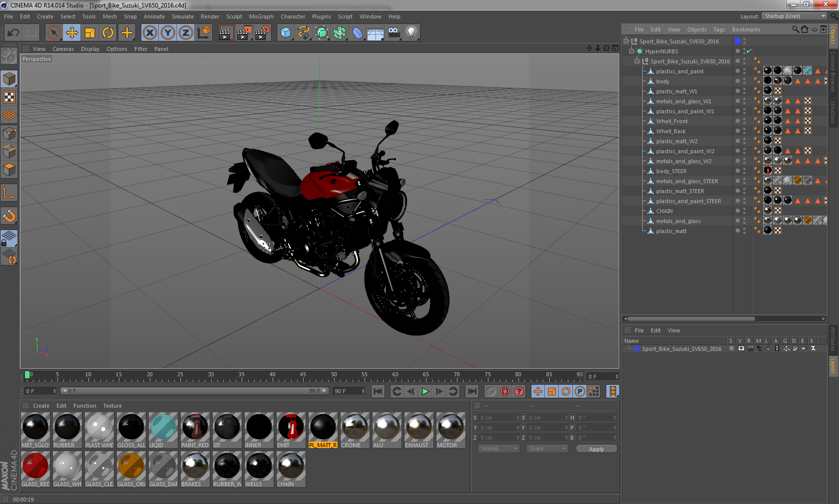Enable Points mode in left palette
The height and width of the screenshot is (504, 839).
point(9,133)
